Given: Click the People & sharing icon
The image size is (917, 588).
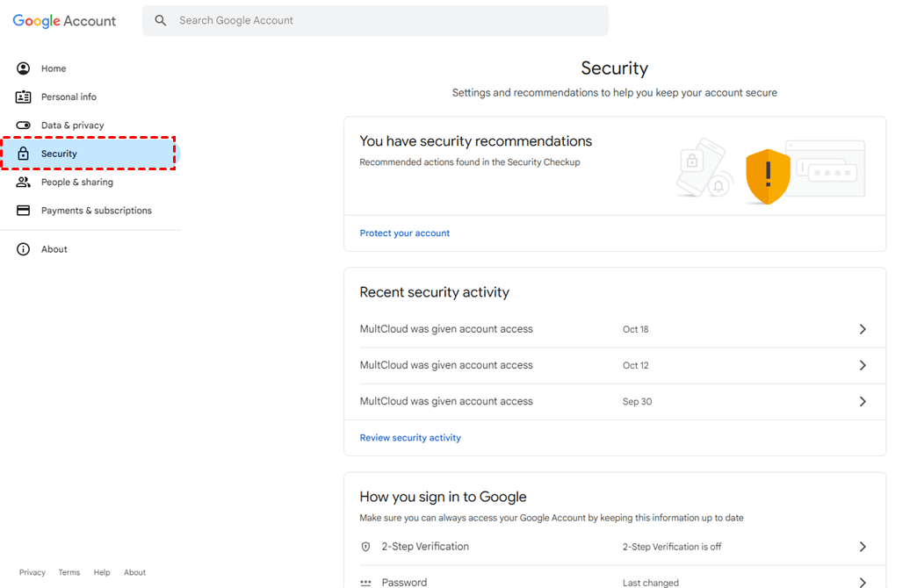Looking at the screenshot, I should click(24, 183).
